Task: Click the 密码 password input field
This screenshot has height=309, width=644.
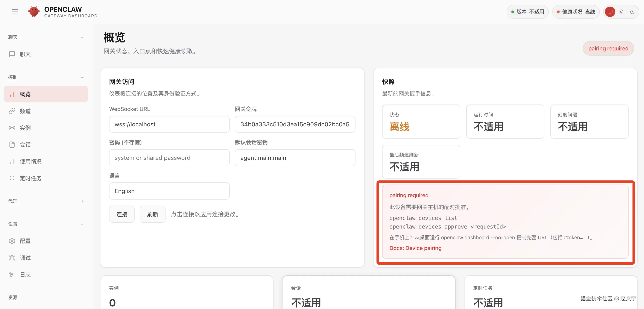Action: click(169, 158)
